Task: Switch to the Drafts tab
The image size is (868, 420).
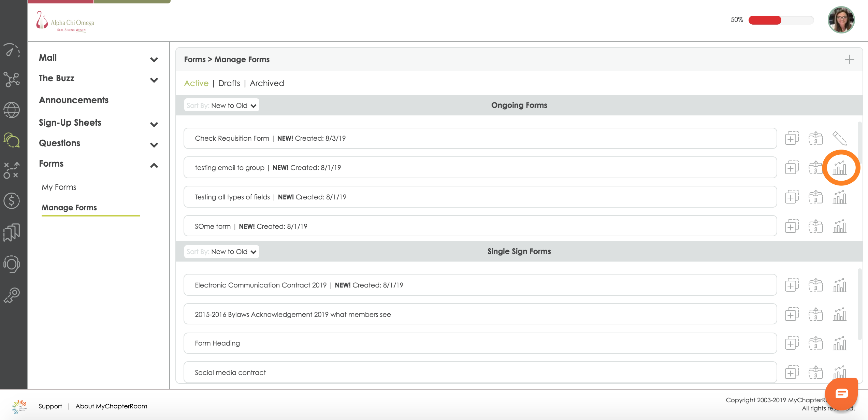Action: (229, 83)
